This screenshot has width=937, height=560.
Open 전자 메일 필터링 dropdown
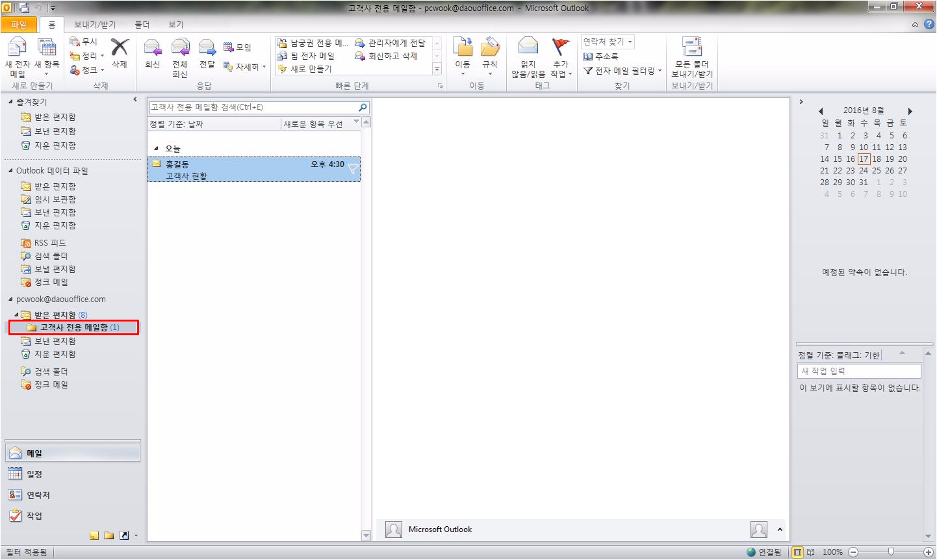(x=623, y=71)
